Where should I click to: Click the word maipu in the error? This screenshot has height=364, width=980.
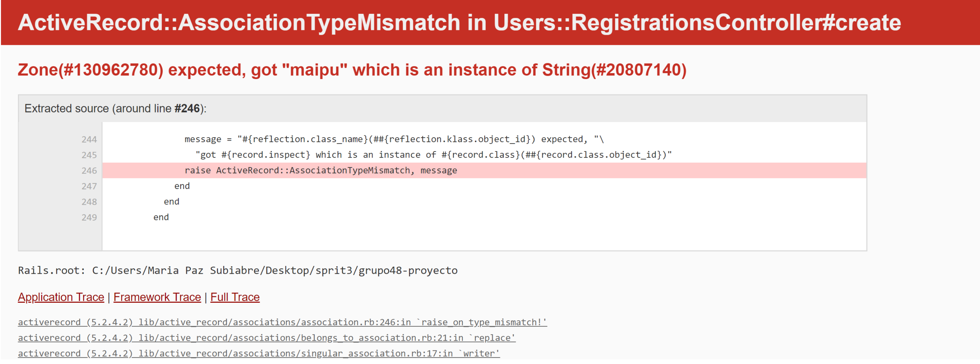pos(314,70)
